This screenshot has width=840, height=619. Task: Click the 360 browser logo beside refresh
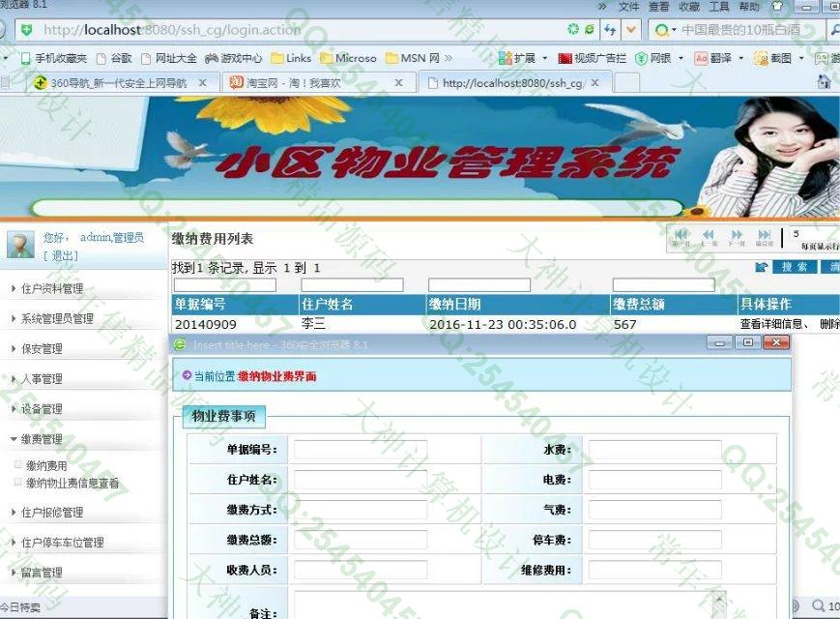(590, 29)
